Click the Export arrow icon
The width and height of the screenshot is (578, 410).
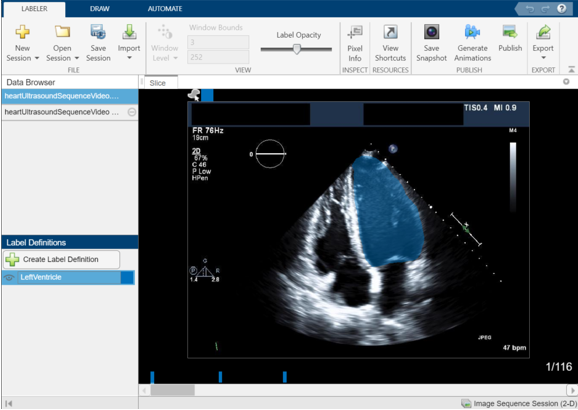click(543, 32)
